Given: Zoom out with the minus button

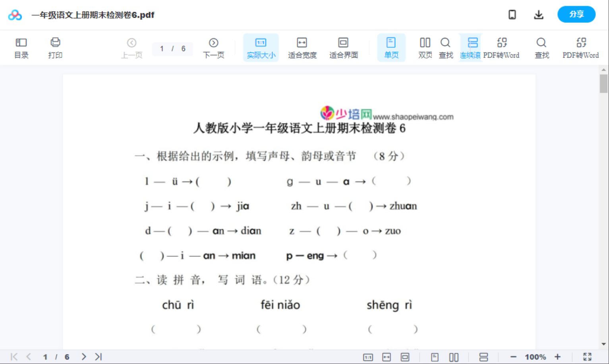Looking at the screenshot, I should click(x=513, y=357).
